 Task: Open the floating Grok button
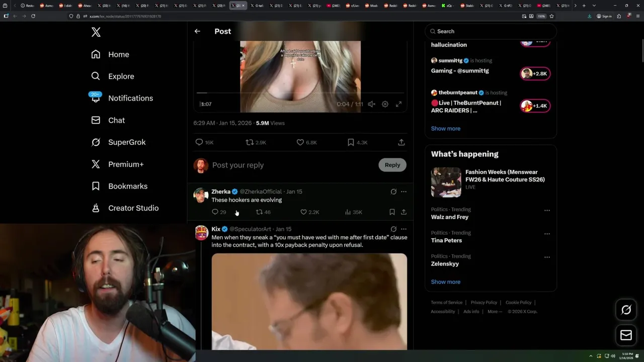[626, 310]
